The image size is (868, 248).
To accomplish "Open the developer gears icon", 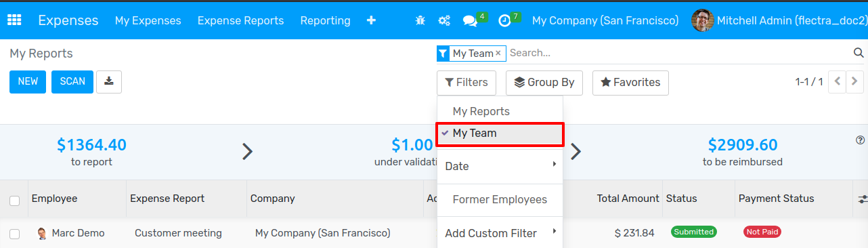I will coord(444,21).
